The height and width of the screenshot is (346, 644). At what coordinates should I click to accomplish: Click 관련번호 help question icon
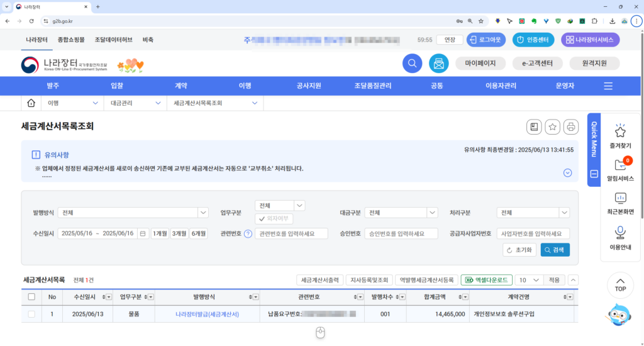tap(248, 234)
